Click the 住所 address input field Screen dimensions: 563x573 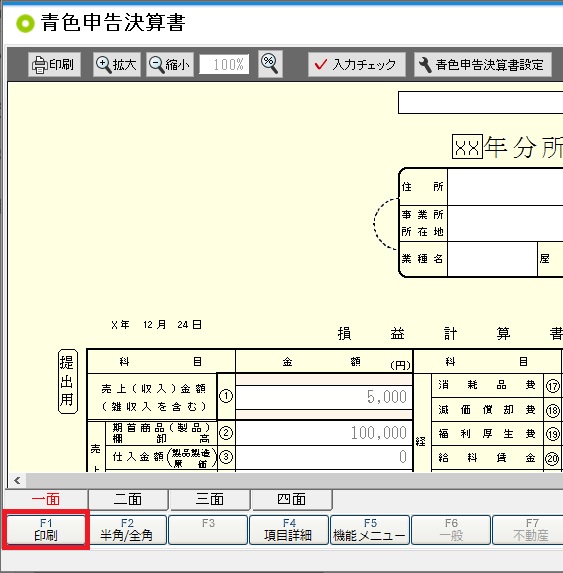505,187
